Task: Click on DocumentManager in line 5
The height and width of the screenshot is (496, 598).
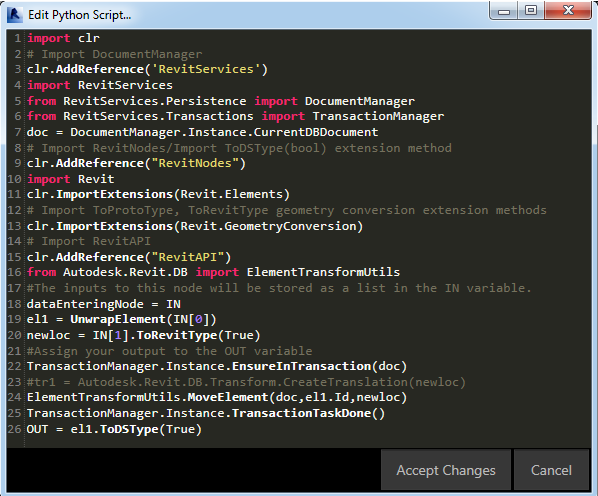Action: 360,101
